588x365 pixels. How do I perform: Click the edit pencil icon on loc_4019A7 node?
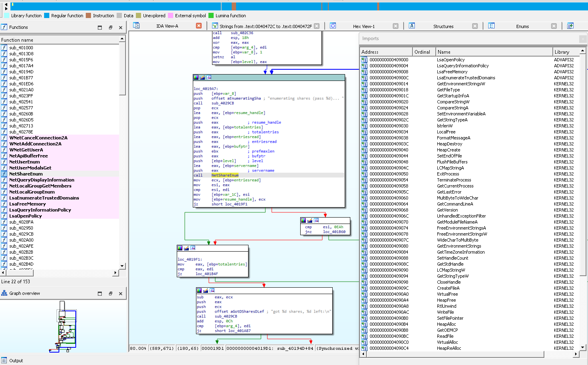coord(202,77)
